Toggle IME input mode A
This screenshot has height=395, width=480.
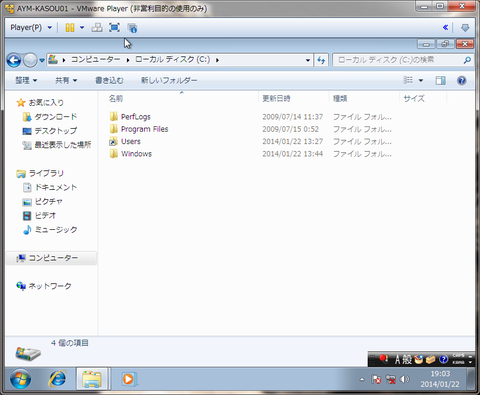[397, 359]
